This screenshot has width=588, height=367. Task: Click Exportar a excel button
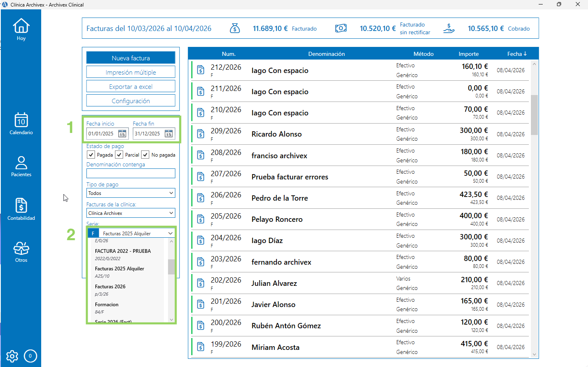(131, 86)
